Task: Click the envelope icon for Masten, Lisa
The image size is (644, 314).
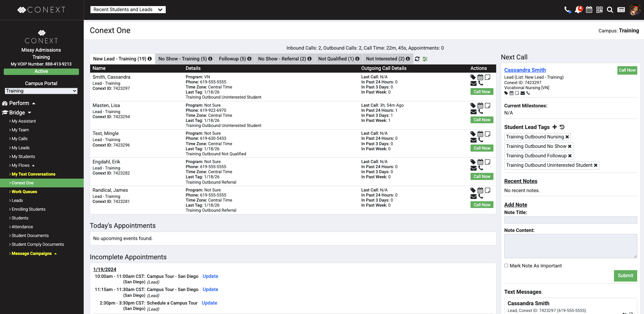Action: (473, 112)
